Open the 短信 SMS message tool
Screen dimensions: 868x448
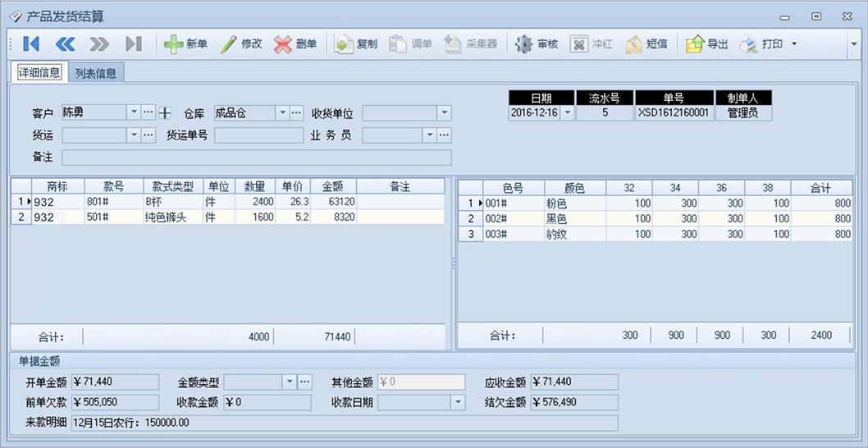pos(646,44)
